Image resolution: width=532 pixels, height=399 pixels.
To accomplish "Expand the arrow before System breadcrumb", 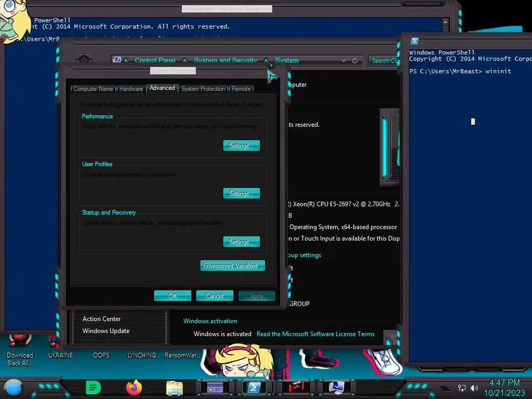I will 267,60.
